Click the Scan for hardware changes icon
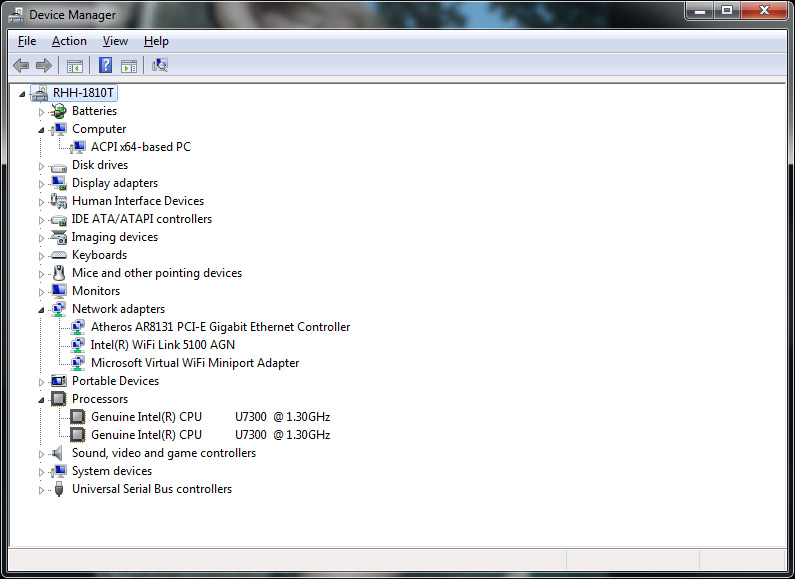Image resolution: width=795 pixels, height=579 pixels. 160,65
